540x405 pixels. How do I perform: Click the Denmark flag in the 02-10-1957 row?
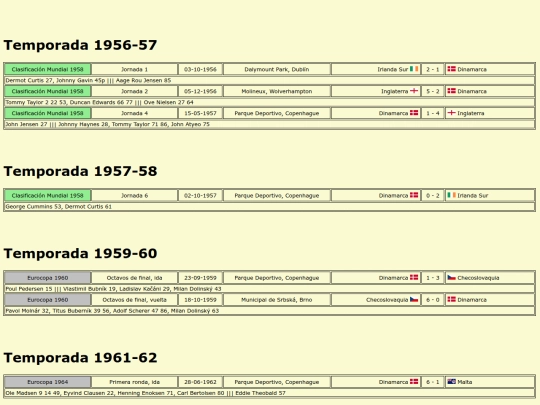(414, 195)
